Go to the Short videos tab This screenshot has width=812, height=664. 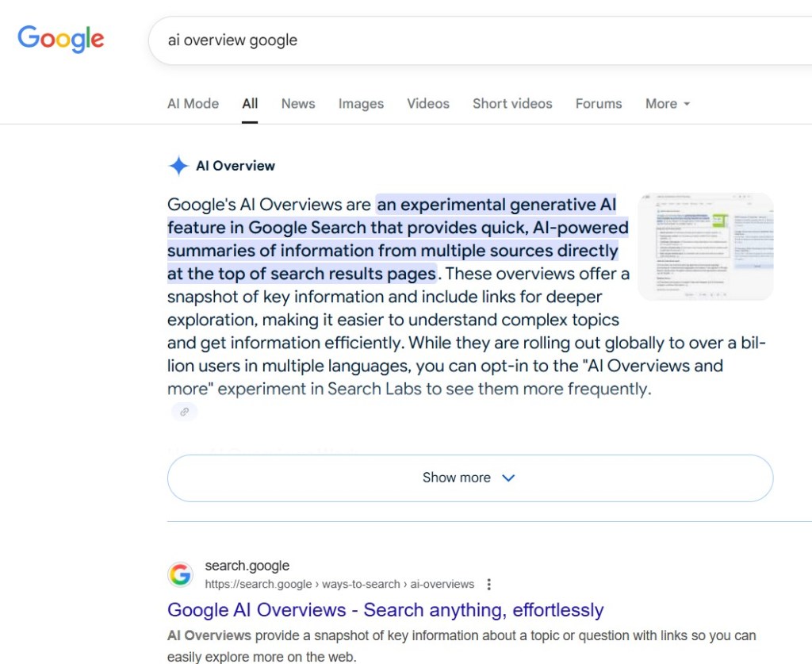point(512,104)
